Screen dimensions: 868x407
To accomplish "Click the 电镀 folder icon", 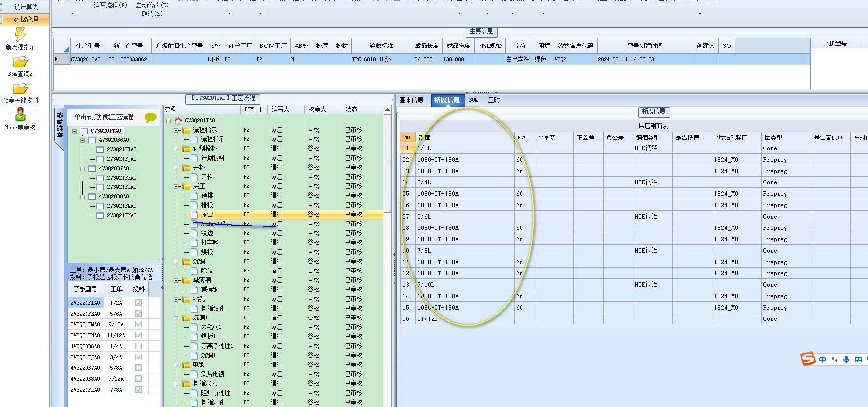I will click(187, 365).
